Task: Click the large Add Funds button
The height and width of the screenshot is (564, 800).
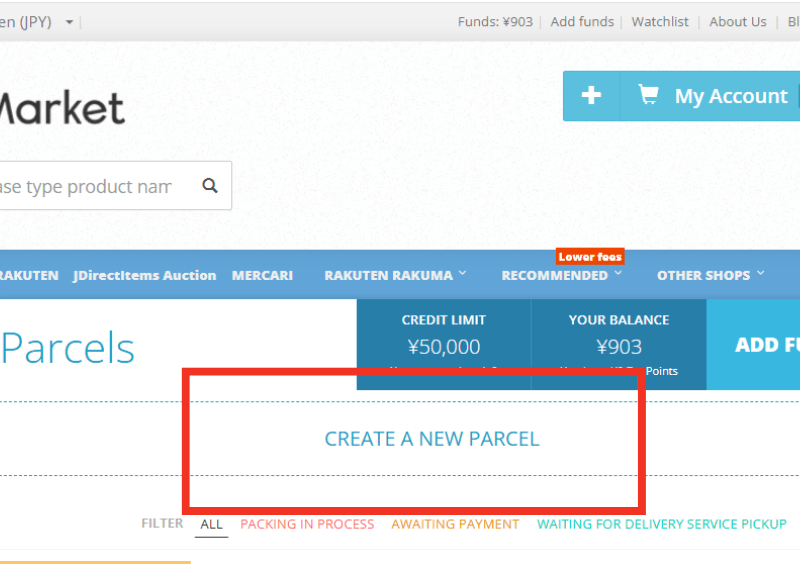Action: (753, 345)
